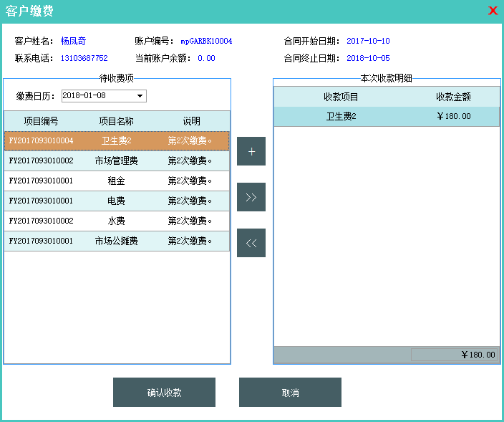Click the double right arrow button
Image resolution: width=504 pixels, height=422 pixels.
(251, 197)
